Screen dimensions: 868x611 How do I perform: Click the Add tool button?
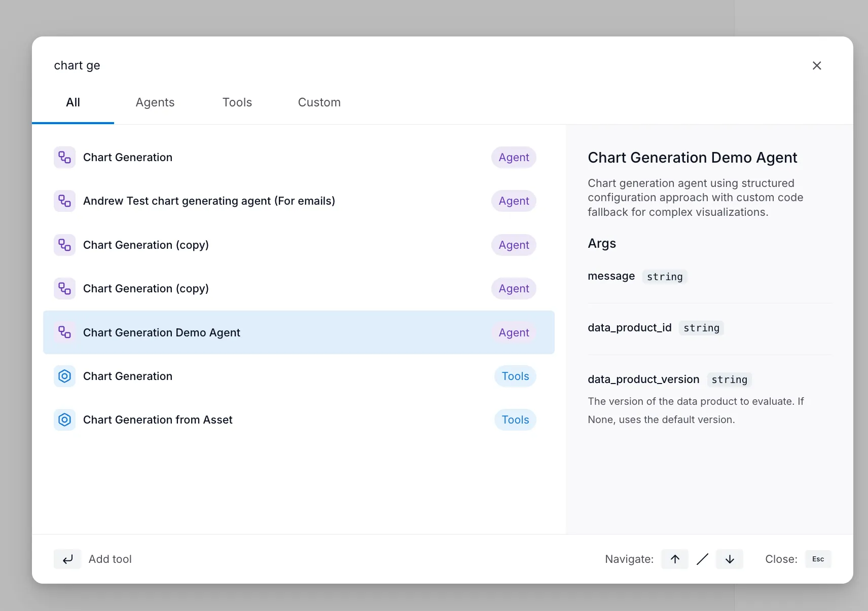[110, 559]
